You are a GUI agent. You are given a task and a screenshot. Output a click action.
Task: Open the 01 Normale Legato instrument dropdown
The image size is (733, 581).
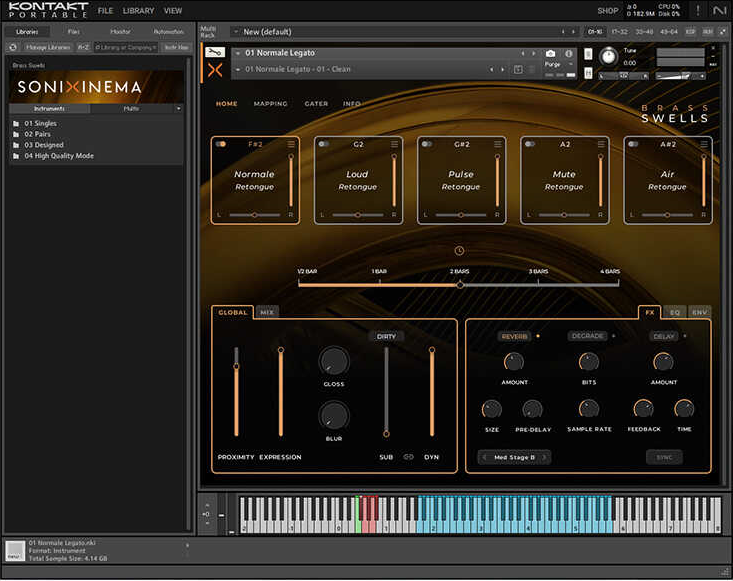238,53
